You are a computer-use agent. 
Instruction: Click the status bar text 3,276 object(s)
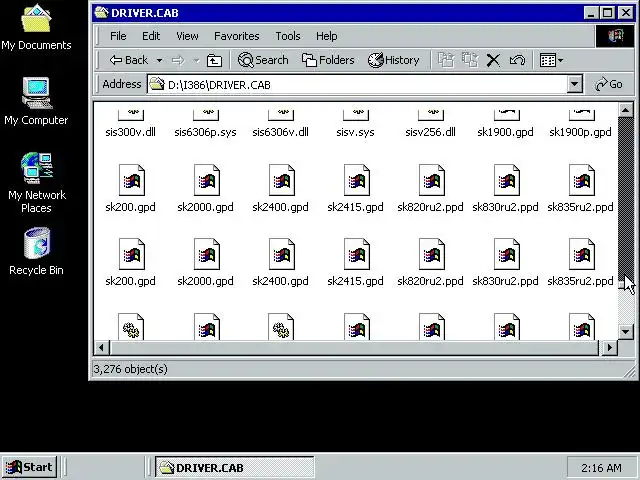[130, 369]
